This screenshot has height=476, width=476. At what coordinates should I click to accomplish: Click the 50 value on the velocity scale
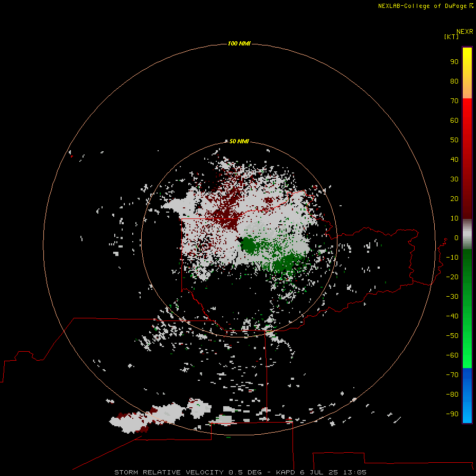(454, 140)
